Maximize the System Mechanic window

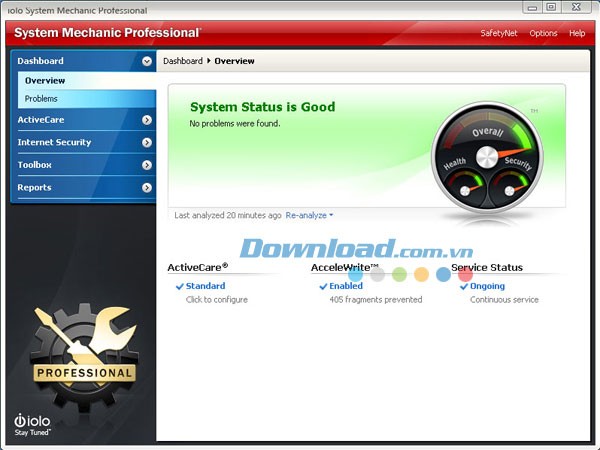(x=551, y=7)
